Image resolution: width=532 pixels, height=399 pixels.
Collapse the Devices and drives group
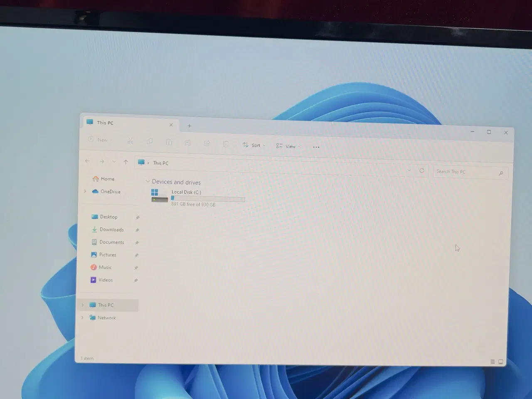(x=148, y=181)
